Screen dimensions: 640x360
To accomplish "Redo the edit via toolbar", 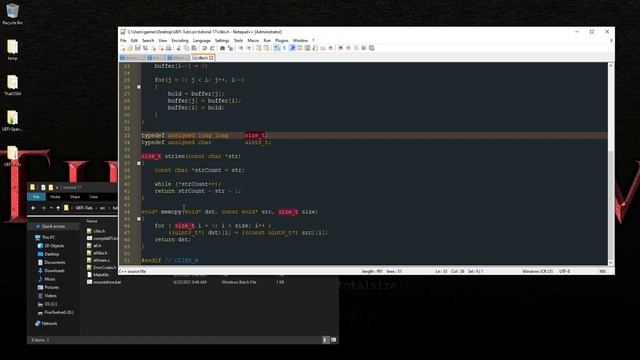I will click(x=212, y=48).
